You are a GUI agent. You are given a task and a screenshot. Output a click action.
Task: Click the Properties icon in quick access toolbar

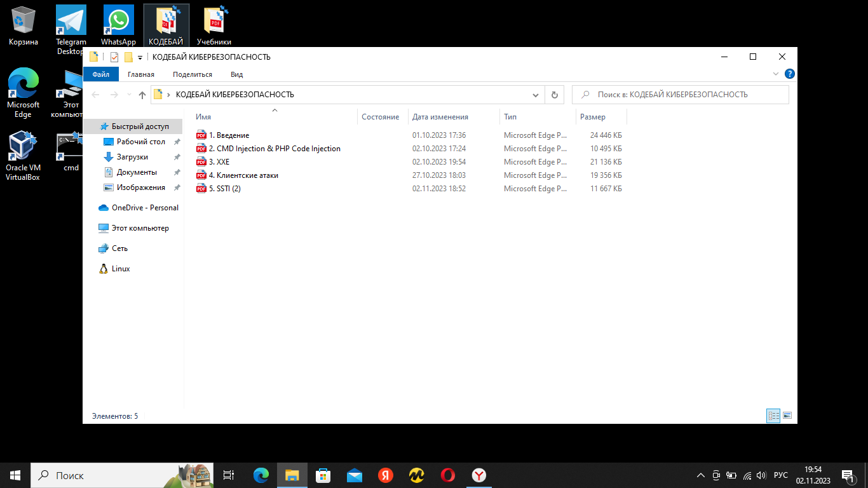pyautogui.click(x=114, y=57)
